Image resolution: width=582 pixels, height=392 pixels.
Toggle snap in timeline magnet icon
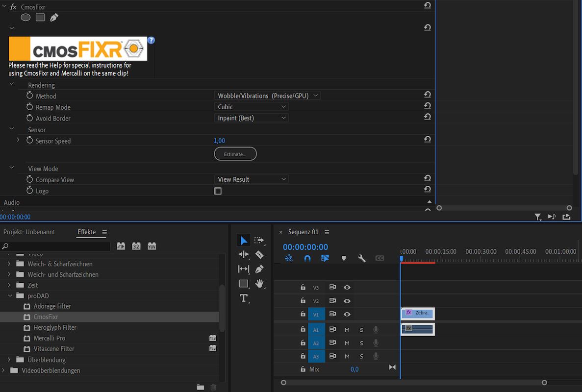pos(307,258)
